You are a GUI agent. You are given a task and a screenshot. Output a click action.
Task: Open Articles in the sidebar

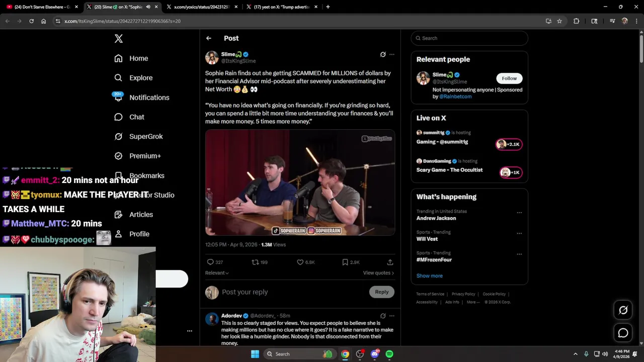(x=134, y=214)
